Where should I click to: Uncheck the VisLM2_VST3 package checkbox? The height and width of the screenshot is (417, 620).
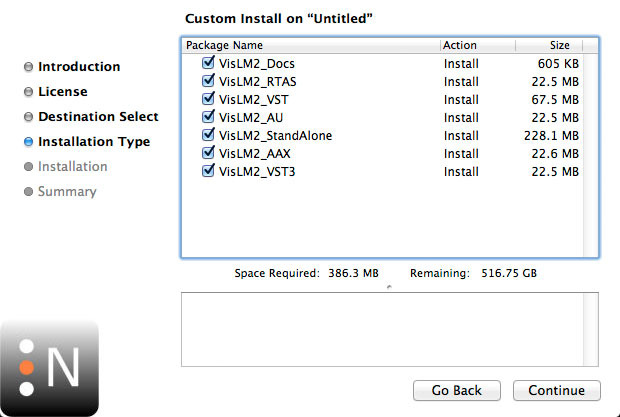pos(208,171)
